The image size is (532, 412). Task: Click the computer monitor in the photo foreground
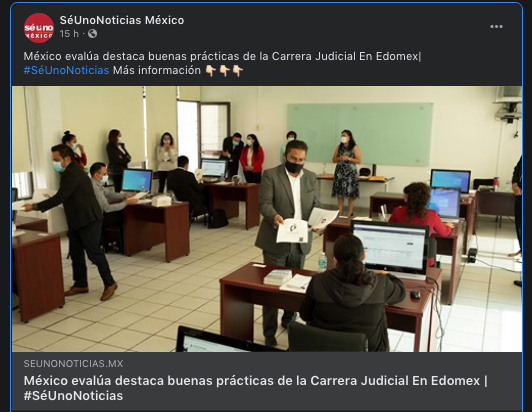pyautogui.click(x=390, y=248)
